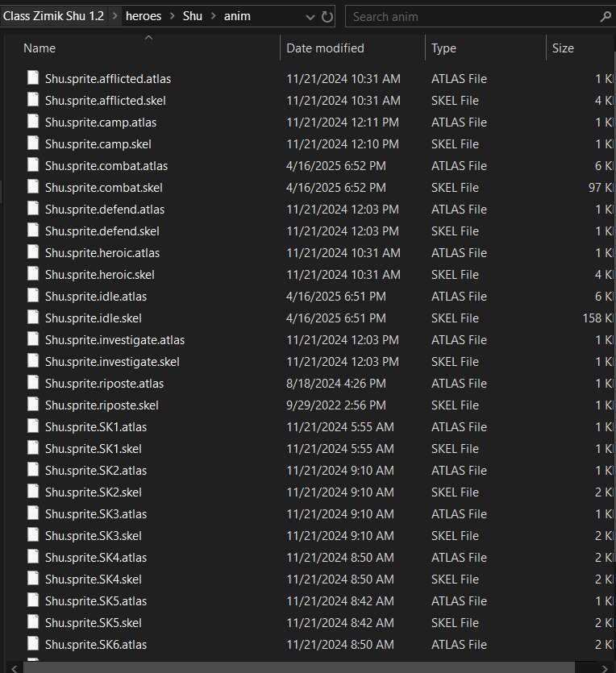Click the 158 KB size cell
The height and width of the screenshot is (673, 616).
click(x=598, y=318)
